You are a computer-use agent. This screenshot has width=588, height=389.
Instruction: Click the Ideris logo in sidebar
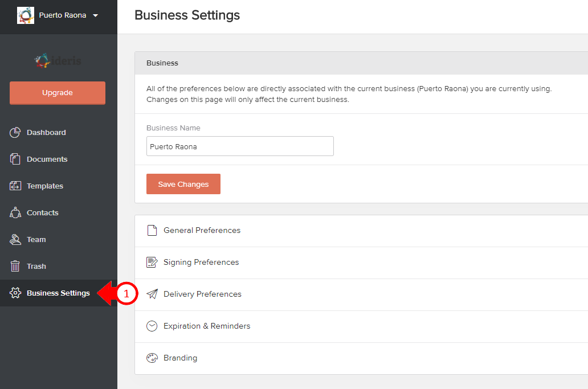(x=58, y=60)
